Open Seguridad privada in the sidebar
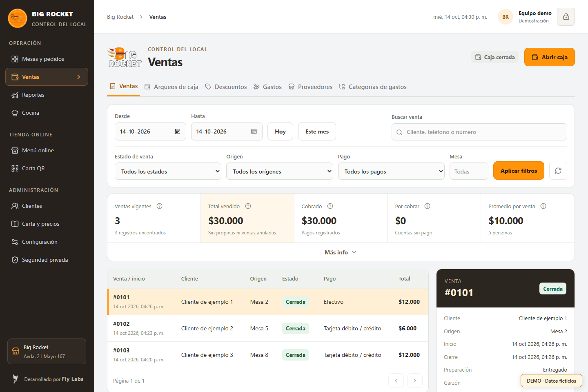The image size is (588, 392). [x=47, y=260]
